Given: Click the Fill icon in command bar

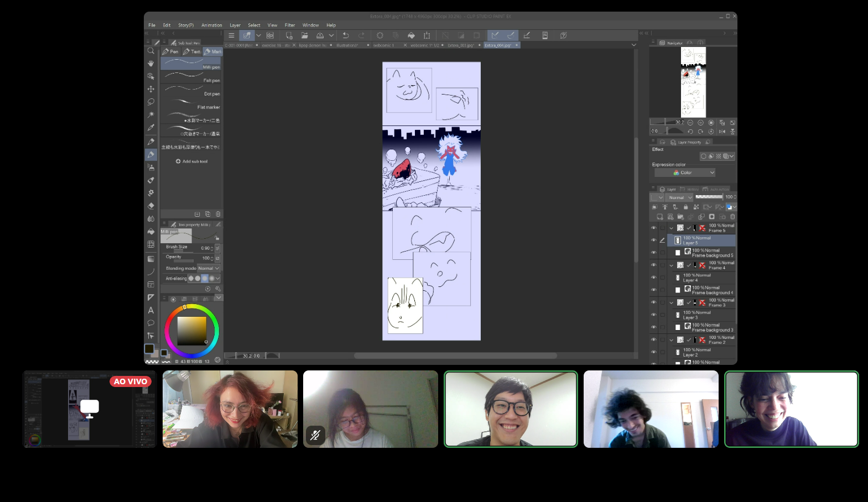Looking at the screenshot, I should (x=411, y=35).
